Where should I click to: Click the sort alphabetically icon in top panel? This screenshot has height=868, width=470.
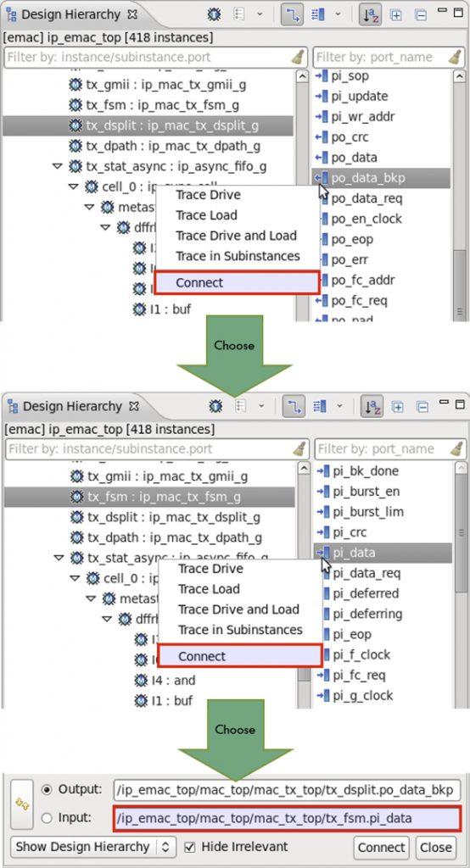pos(370,14)
